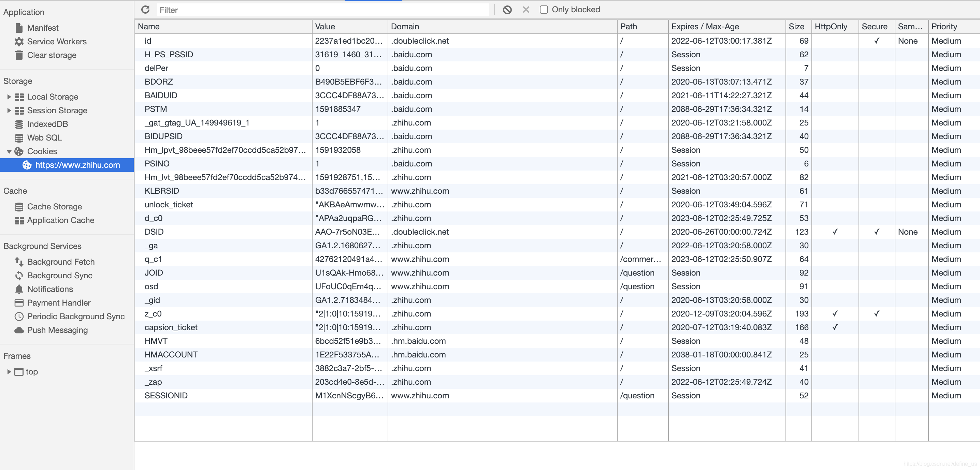The height and width of the screenshot is (470, 980).
Task: Click the Session Storage grid icon
Action: (19, 111)
